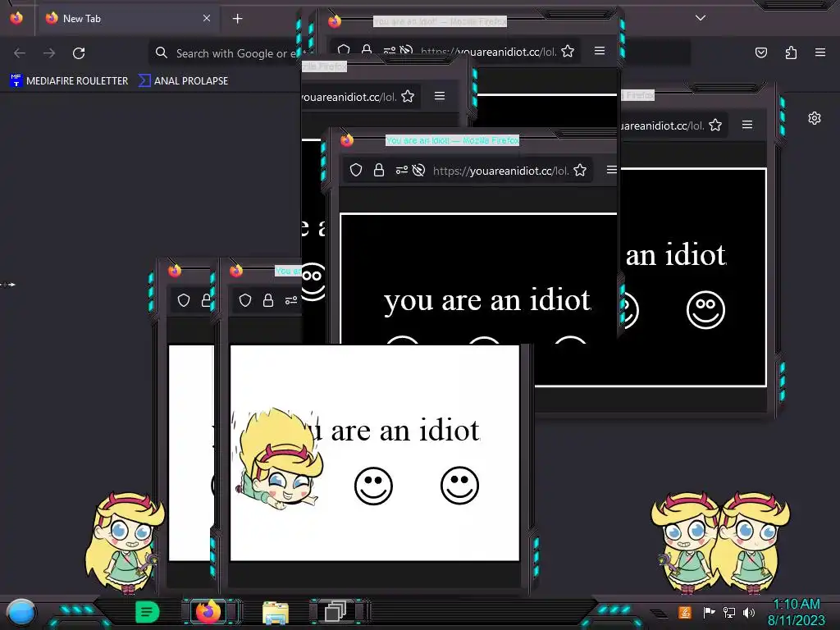Select the New Tab tab

pos(127,19)
